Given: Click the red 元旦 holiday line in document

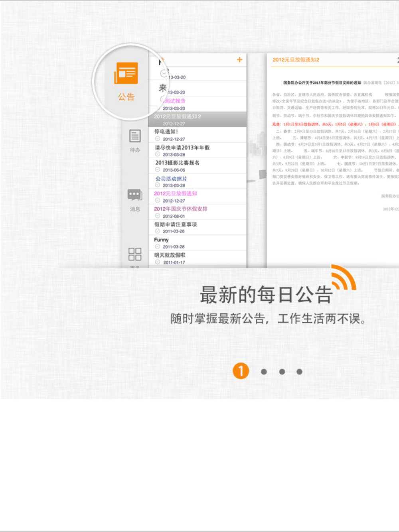Looking at the screenshot, I should (335, 124).
